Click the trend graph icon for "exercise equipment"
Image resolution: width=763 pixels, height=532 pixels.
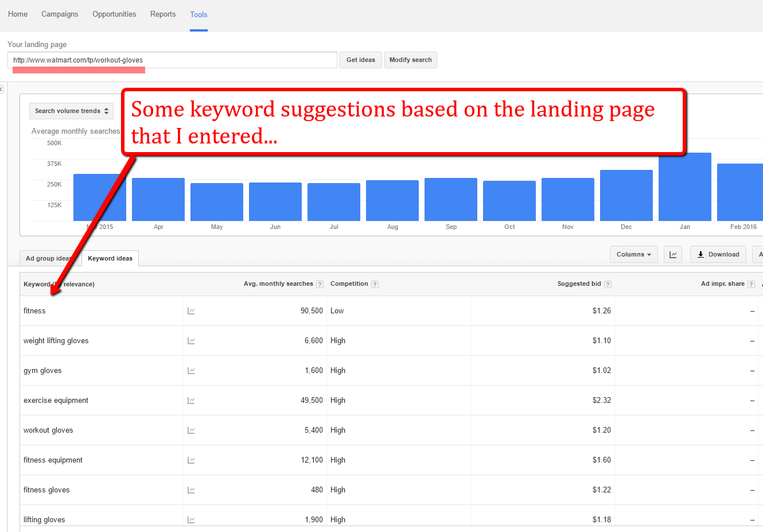click(191, 400)
